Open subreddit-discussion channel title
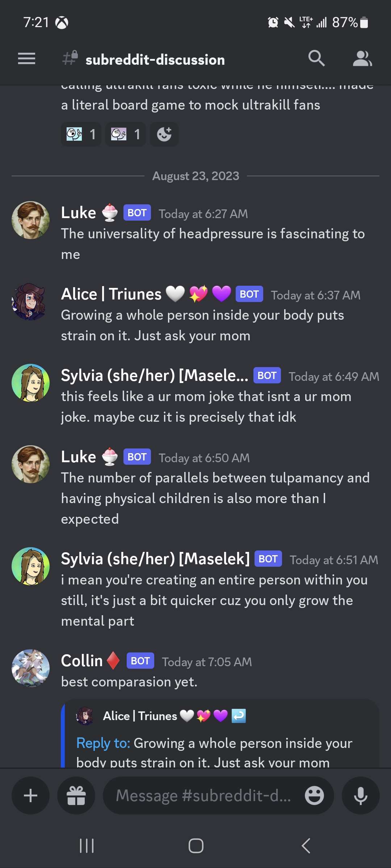Viewport: 391px width, 868px height. 155,60
